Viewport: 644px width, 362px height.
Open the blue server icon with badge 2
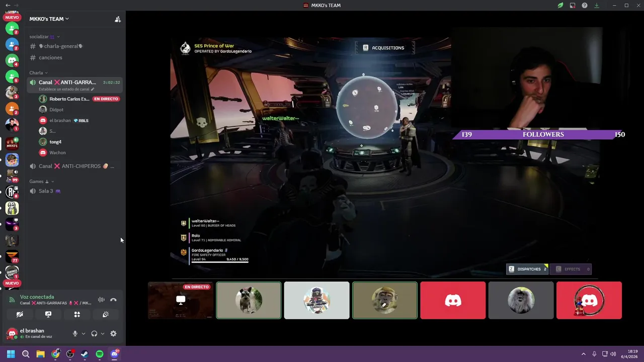[12, 44]
